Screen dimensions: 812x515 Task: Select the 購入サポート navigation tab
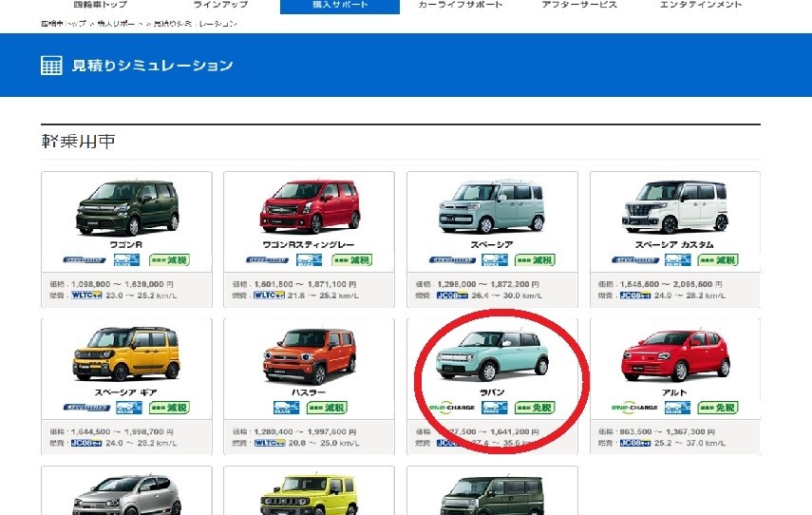point(340,7)
